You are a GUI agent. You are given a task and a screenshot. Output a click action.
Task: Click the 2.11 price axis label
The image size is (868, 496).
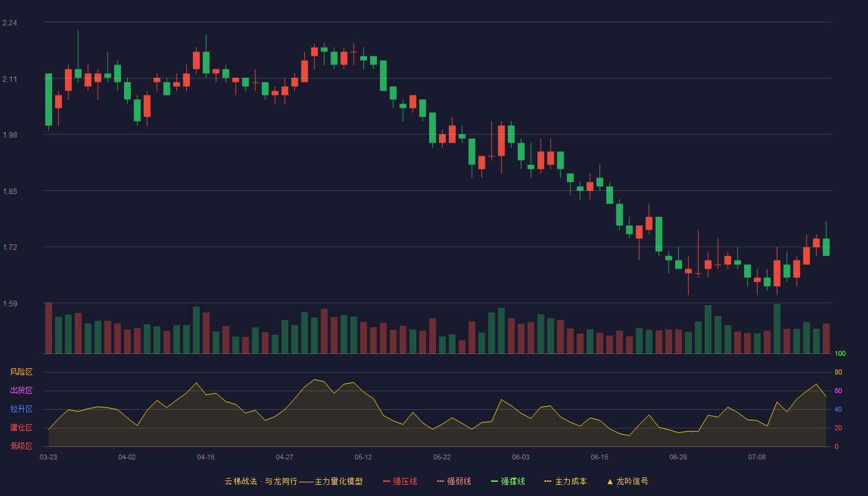[x=10, y=79]
